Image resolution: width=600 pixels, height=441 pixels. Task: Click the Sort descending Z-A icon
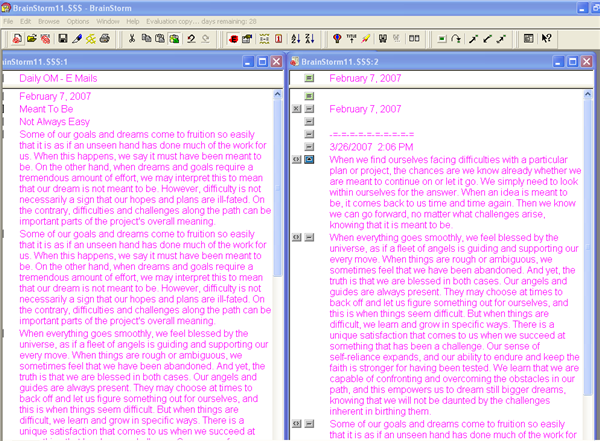pyautogui.click(x=310, y=39)
